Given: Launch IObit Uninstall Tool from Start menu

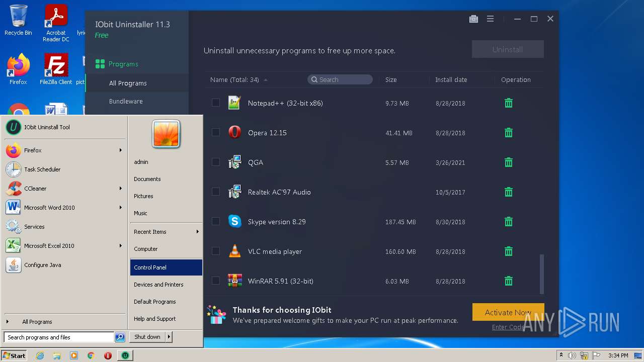Looking at the screenshot, I should (64, 127).
